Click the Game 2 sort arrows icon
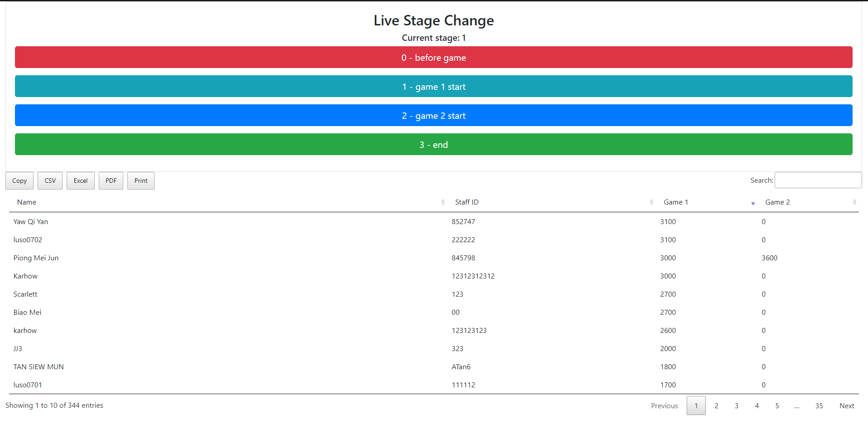Screen dimensions: 868x425 pyautogui.click(x=854, y=202)
